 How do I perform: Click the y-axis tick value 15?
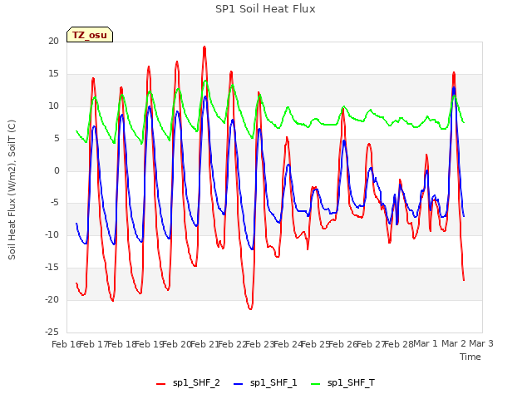[x=53, y=74]
